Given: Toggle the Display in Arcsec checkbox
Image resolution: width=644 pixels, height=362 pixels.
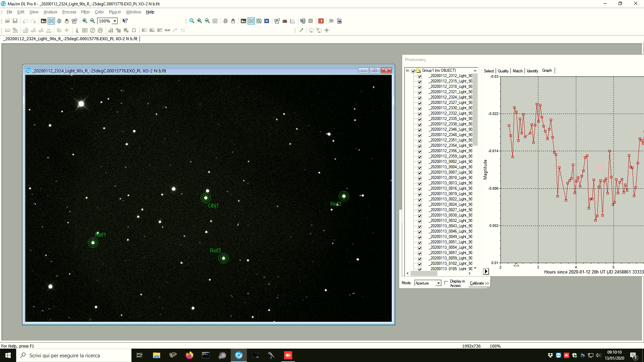Looking at the screenshot, I should [446, 283].
